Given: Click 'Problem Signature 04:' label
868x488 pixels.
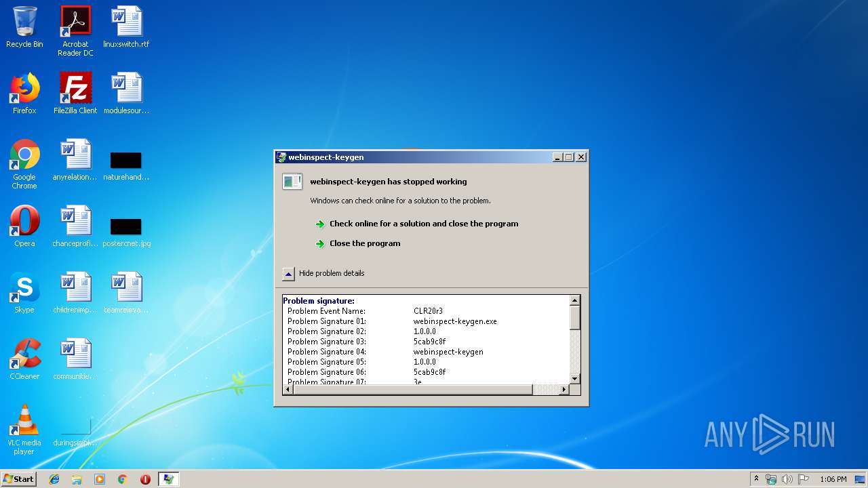Looking at the screenshot, I should tap(327, 352).
